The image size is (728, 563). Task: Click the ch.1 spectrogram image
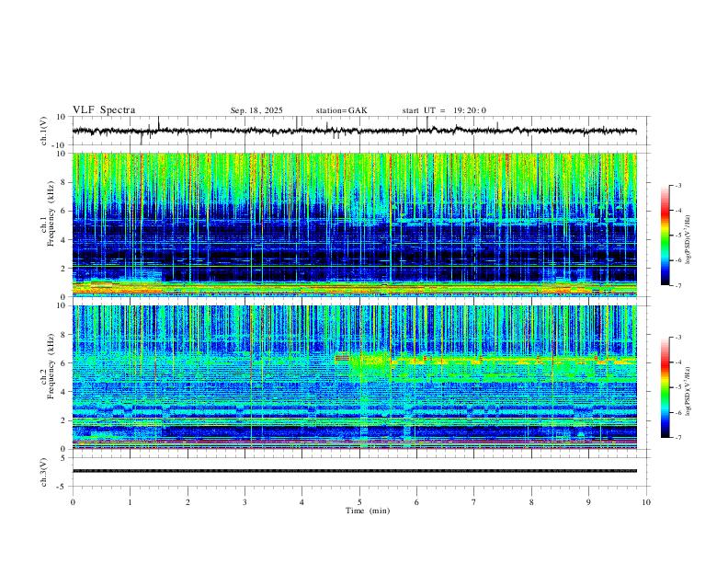pos(355,224)
